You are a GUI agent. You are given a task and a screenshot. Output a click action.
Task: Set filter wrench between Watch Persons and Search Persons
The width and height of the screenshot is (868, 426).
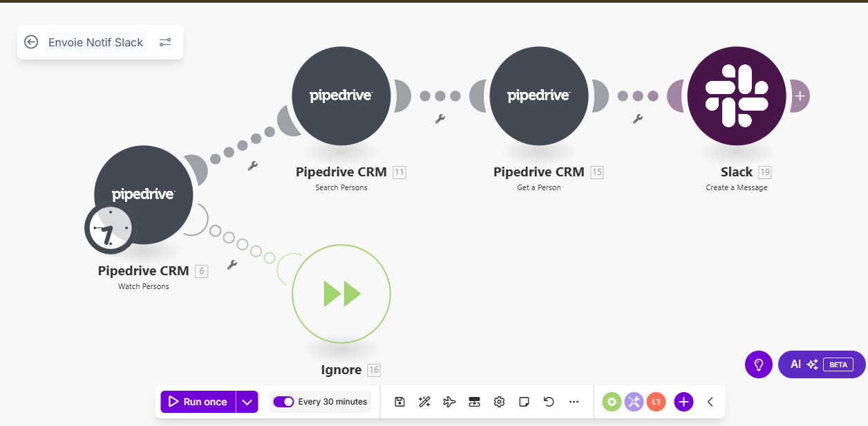pyautogui.click(x=253, y=165)
